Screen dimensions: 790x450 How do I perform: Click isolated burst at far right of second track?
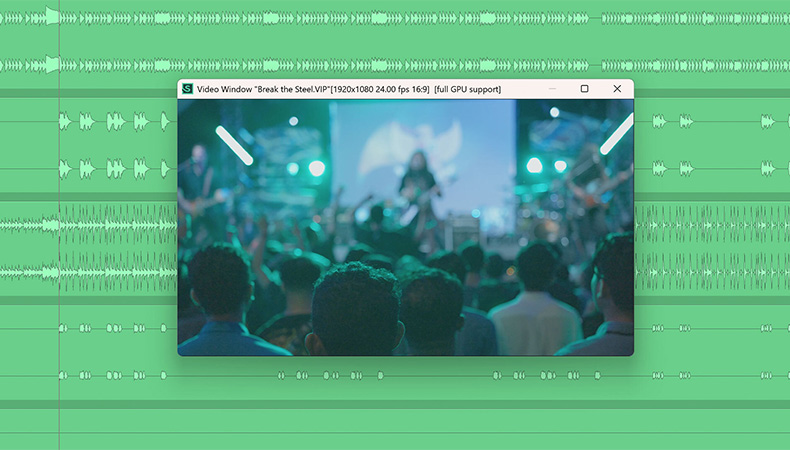(767, 121)
